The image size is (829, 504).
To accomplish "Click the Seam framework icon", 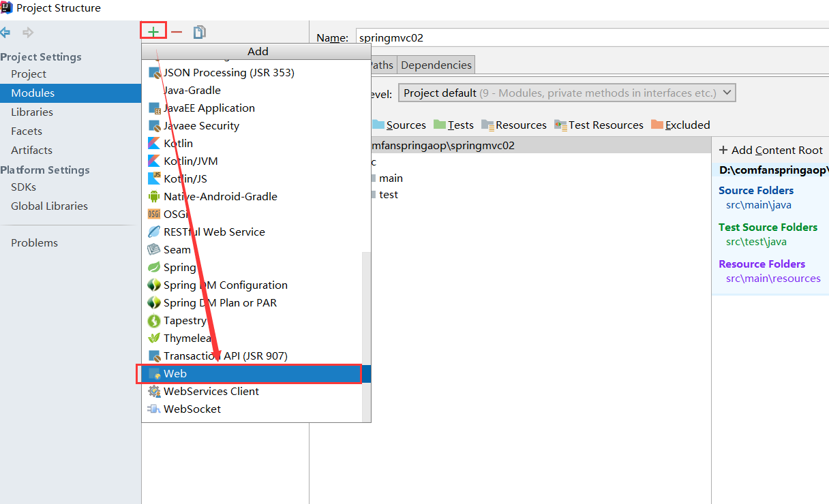I will click(154, 249).
